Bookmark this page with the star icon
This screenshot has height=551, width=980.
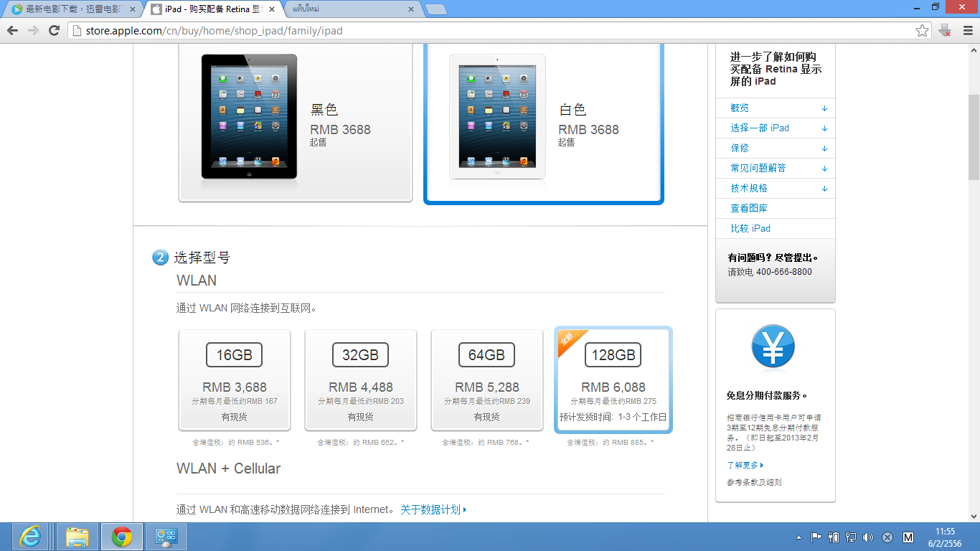point(923,30)
